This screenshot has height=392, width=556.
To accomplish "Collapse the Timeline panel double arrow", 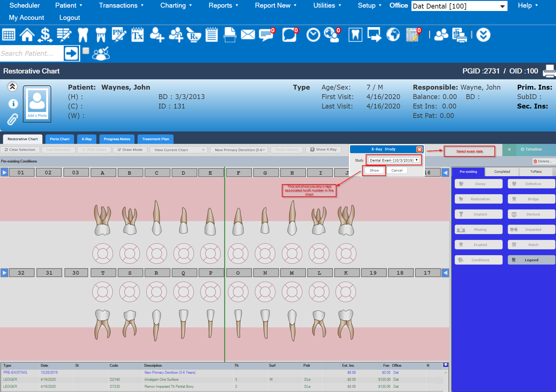I will (509, 149).
